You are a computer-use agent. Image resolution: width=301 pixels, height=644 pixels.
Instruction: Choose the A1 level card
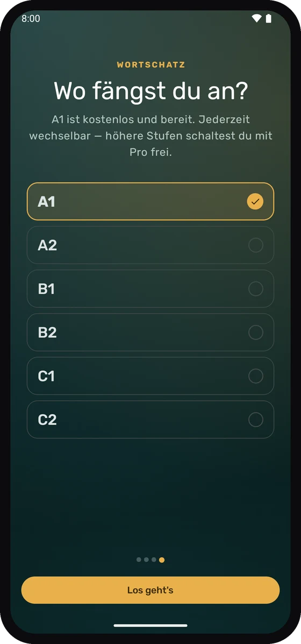coord(150,202)
